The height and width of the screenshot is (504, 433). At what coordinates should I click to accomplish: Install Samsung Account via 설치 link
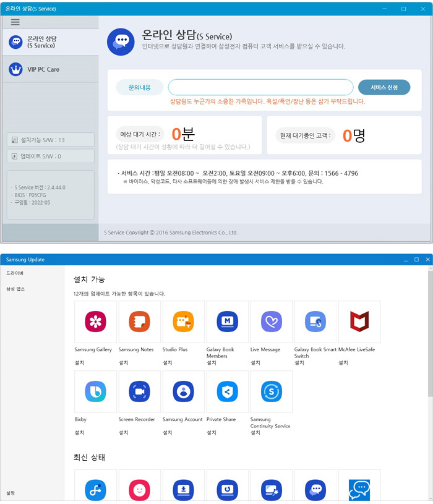[x=168, y=433]
